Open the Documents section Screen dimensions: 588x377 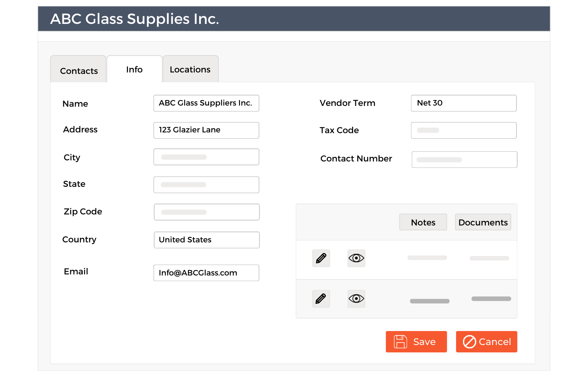(483, 222)
